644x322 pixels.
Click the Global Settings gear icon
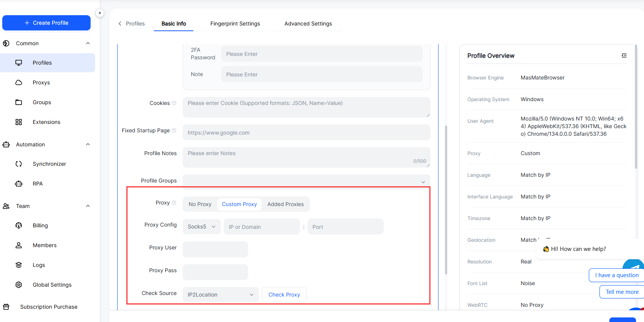[x=19, y=285]
